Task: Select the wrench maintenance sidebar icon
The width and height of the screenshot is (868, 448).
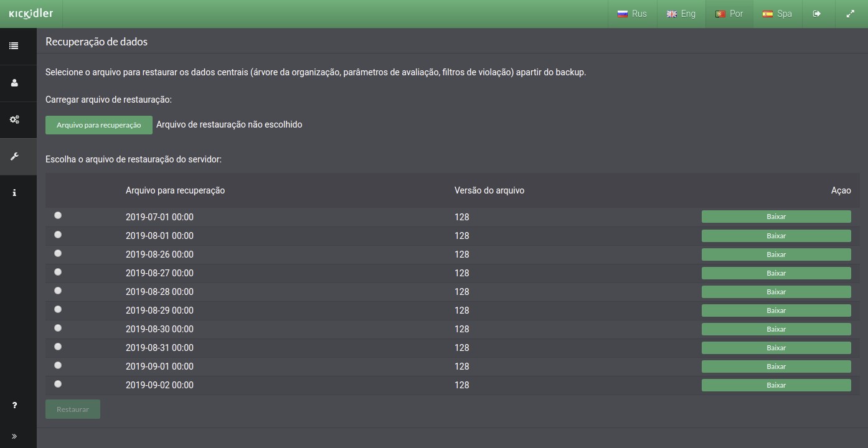Action: tap(14, 156)
